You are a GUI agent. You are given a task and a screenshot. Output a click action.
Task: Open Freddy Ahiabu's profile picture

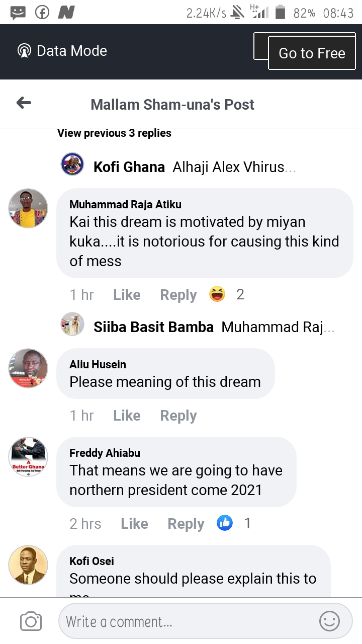(x=28, y=457)
